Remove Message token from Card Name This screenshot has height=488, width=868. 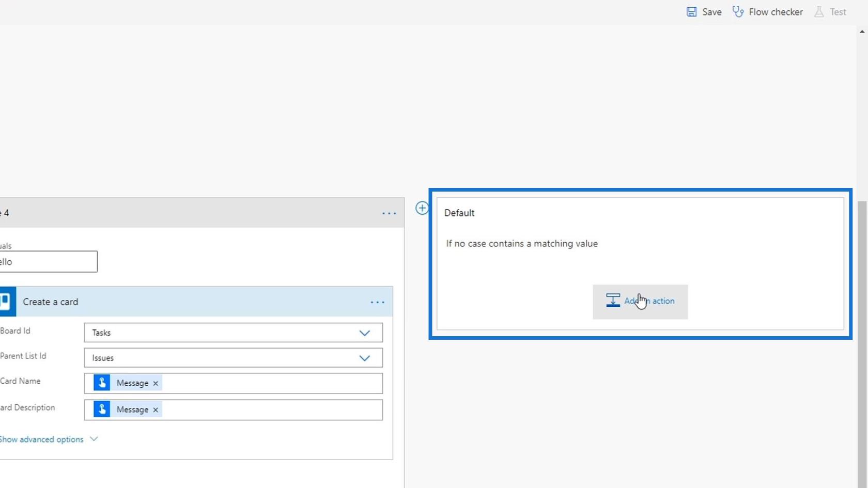click(x=156, y=383)
